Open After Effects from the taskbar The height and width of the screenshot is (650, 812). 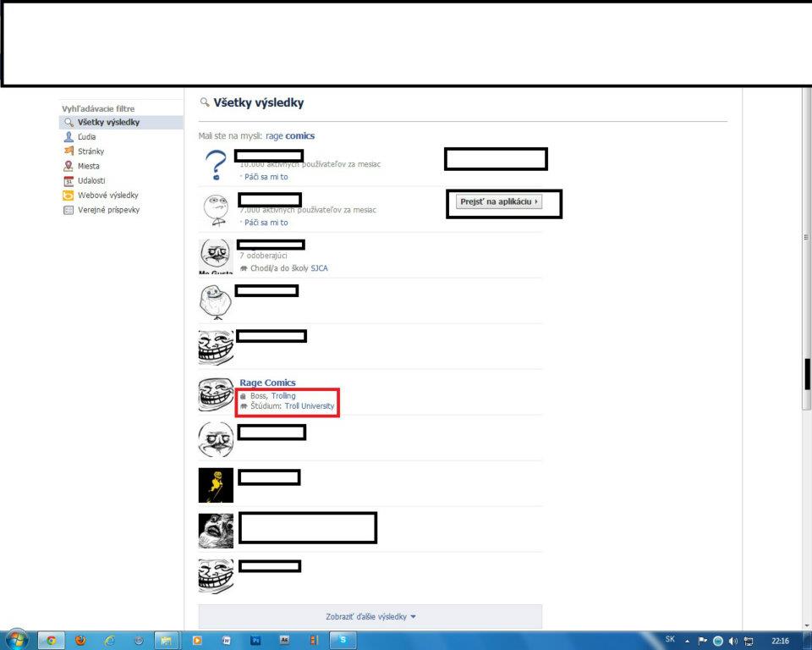click(284, 641)
